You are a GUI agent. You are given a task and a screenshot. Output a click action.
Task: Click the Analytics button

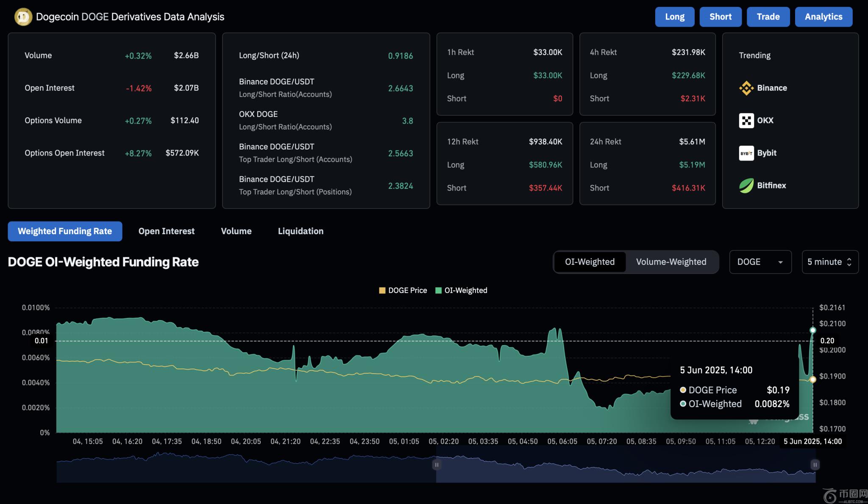pos(823,17)
